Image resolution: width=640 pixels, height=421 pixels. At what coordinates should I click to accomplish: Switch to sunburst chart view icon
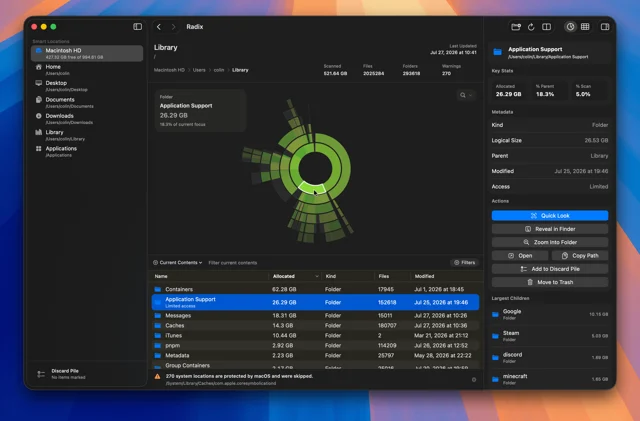tap(570, 27)
